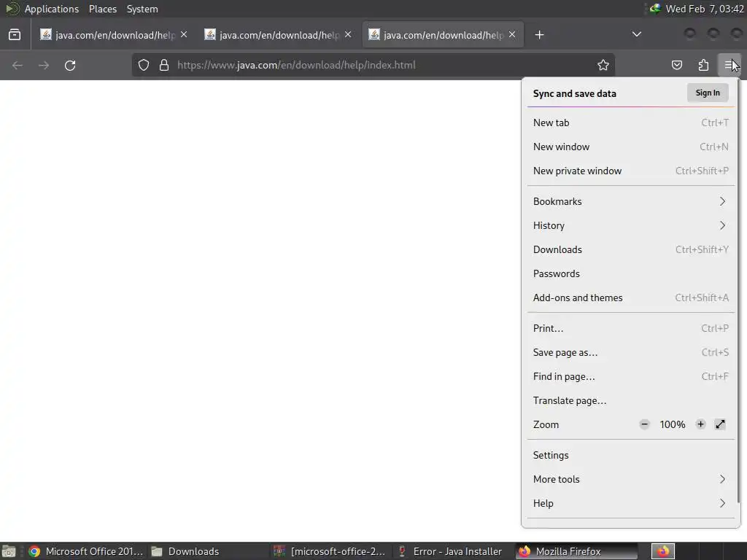This screenshot has width=747, height=560.
Task: Open site security padlock info
Action: tap(164, 65)
